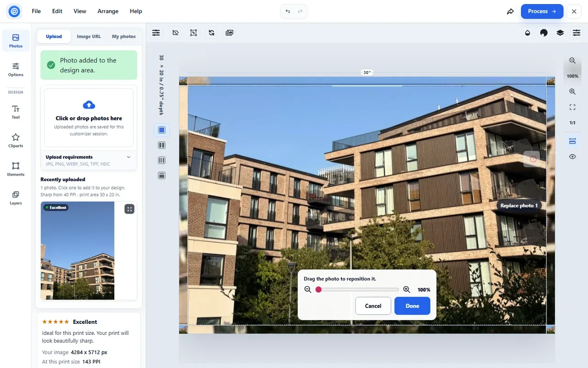Viewport: 588px width, 368px height.
Task: Open the File menu
Action: click(x=36, y=11)
